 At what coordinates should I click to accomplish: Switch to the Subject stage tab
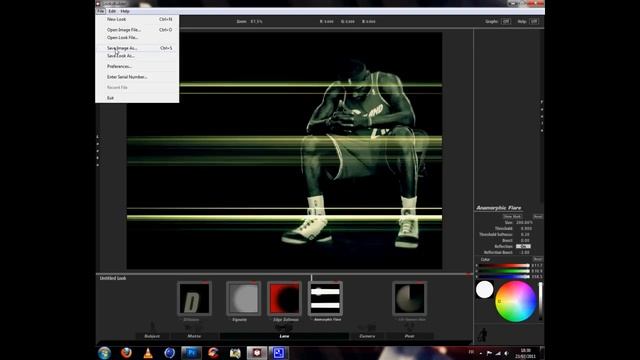pos(152,336)
